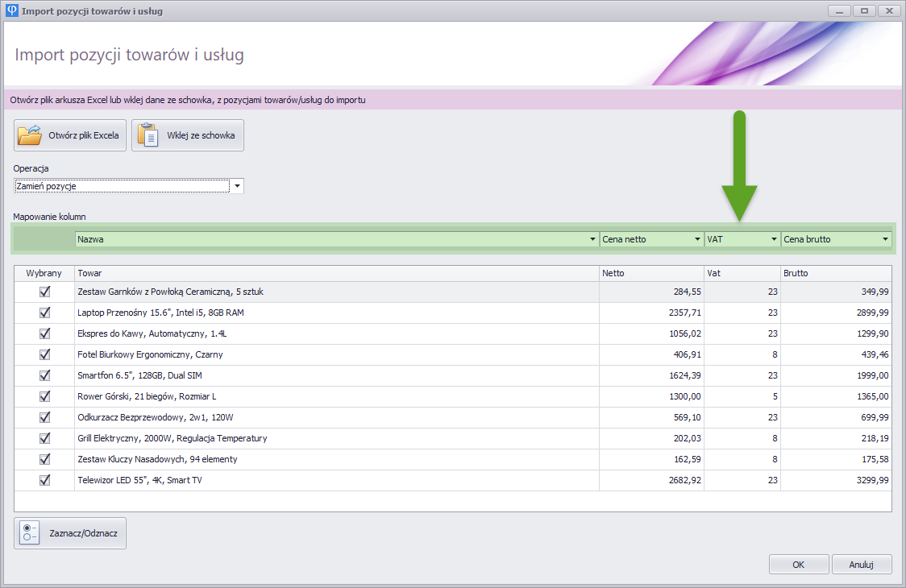This screenshot has width=906, height=588.
Task: Toggle the Ekspres do Kawy checkbox
Action: tap(44, 333)
